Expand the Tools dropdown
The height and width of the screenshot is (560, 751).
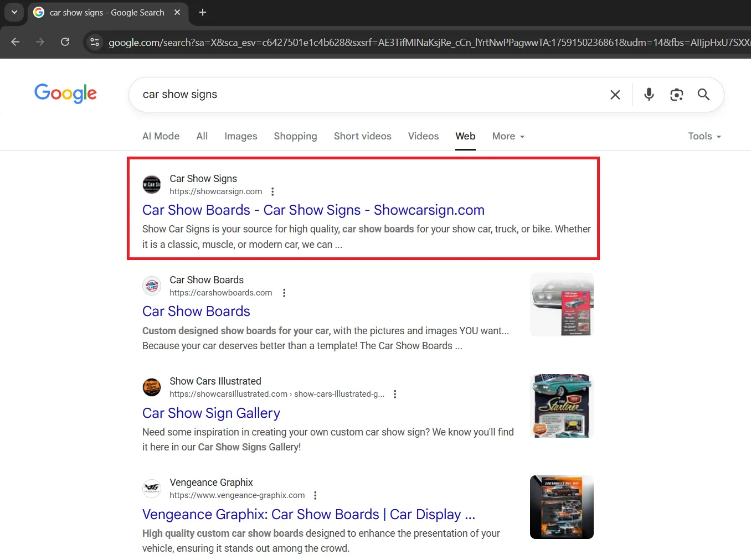click(x=704, y=136)
